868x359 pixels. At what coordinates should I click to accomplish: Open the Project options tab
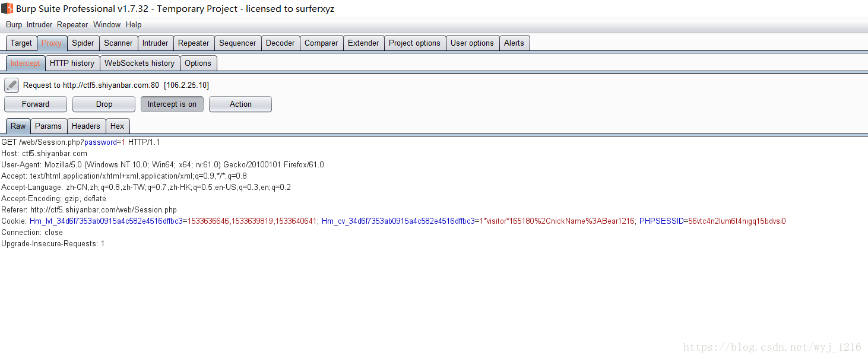click(414, 43)
